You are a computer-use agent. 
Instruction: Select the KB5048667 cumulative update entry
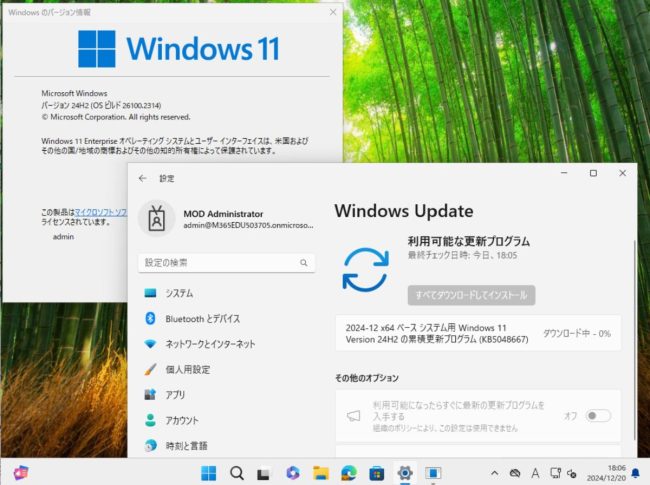478,333
